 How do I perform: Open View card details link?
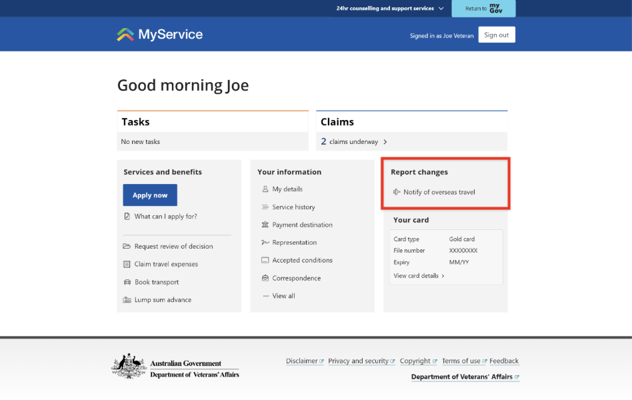coord(416,276)
